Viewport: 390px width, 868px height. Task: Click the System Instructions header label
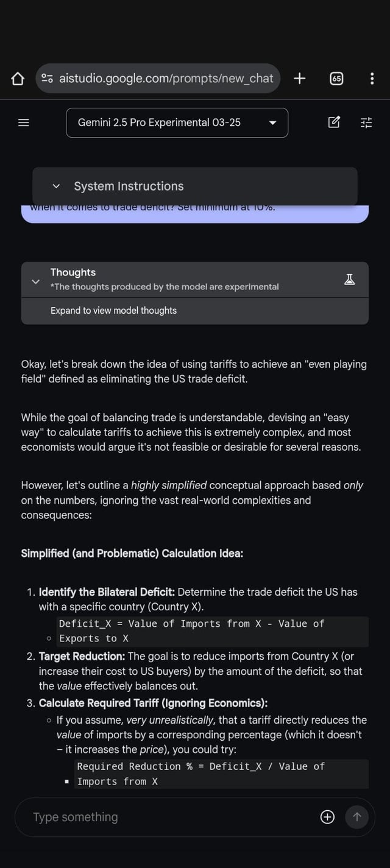click(129, 186)
